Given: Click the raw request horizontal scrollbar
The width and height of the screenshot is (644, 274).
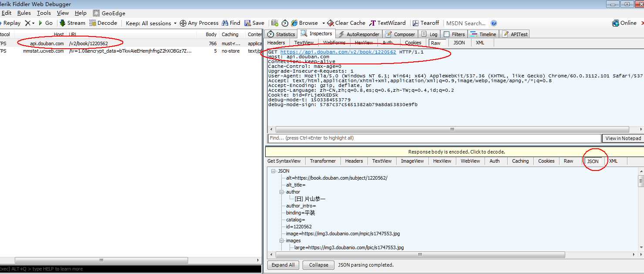Looking at the screenshot, I should pyautogui.click(x=452, y=130).
